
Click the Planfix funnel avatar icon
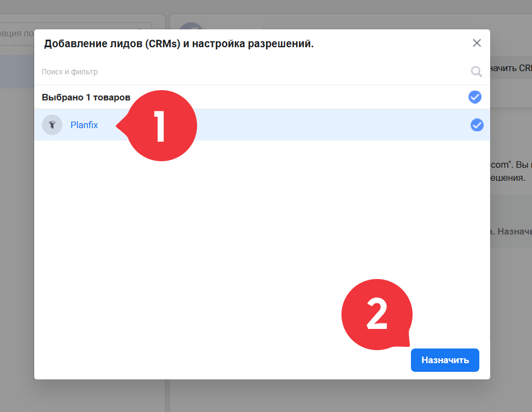coord(52,125)
